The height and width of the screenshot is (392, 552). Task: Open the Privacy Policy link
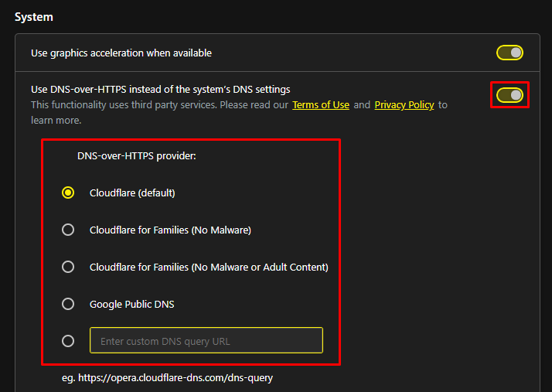(404, 105)
